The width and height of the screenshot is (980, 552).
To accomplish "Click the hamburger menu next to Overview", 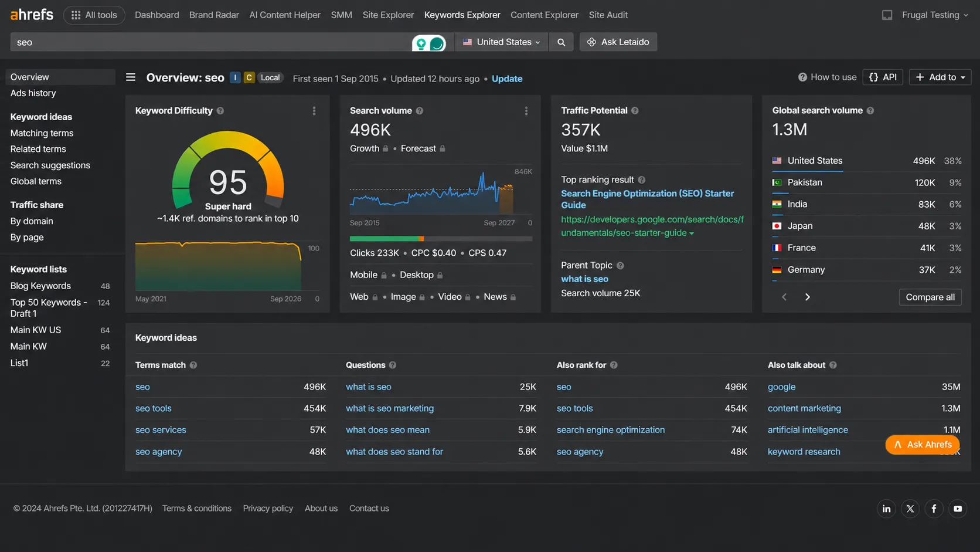I will click(x=131, y=77).
